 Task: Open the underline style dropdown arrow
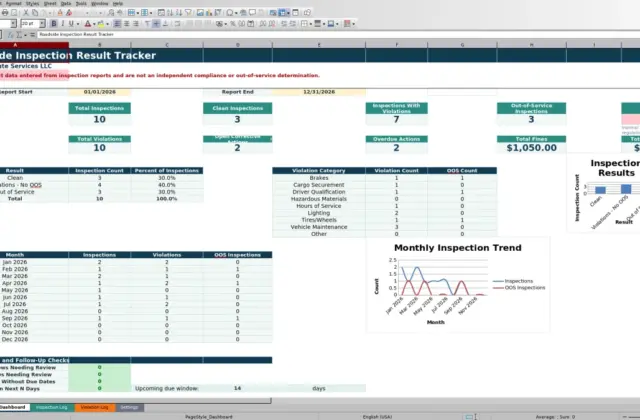click(78, 24)
